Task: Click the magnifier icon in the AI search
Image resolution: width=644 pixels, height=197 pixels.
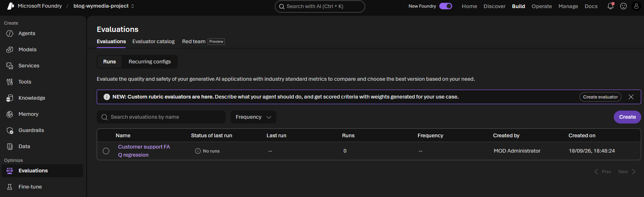Action: click(282, 6)
